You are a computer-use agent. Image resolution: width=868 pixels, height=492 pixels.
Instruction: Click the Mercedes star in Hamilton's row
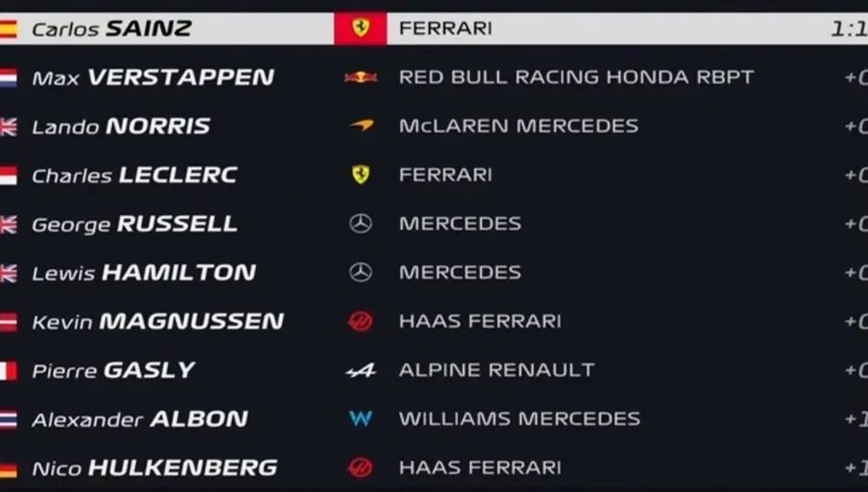(360, 272)
